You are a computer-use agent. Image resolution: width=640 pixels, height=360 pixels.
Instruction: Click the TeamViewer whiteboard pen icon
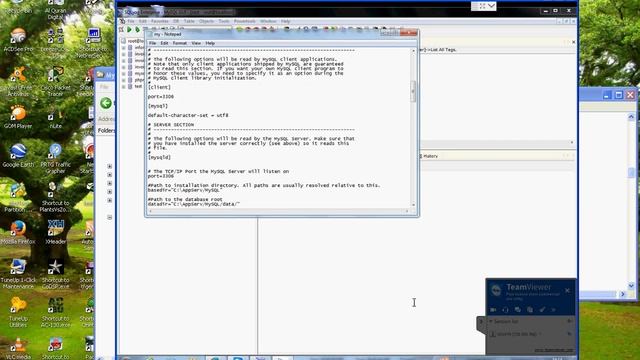click(542, 310)
